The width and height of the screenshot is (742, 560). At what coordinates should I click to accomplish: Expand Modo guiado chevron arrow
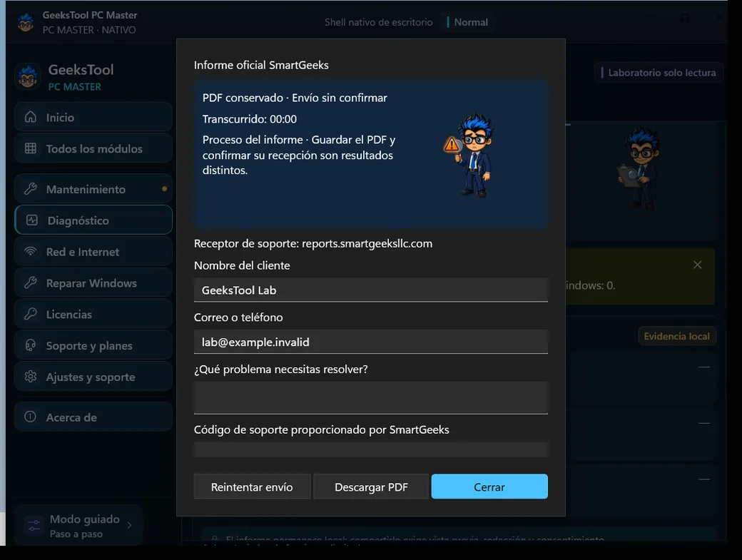coord(129,525)
